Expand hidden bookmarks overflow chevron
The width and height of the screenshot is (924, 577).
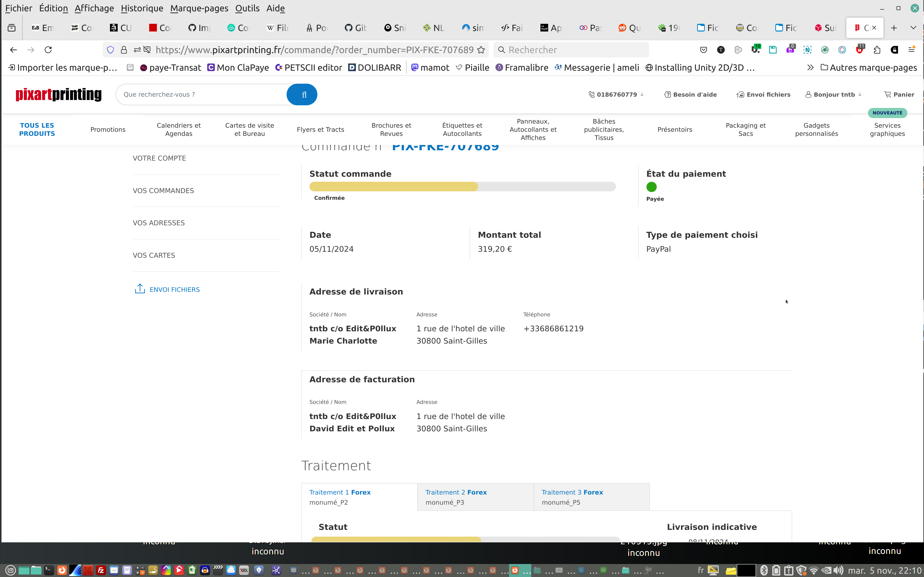pyautogui.click(x=810, y=68)
